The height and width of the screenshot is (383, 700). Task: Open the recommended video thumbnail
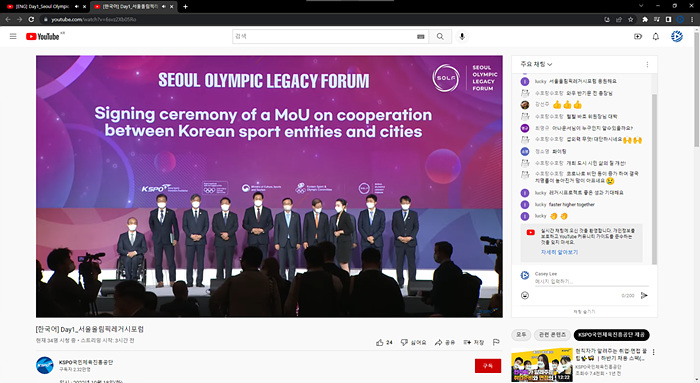tap(542, 365)
